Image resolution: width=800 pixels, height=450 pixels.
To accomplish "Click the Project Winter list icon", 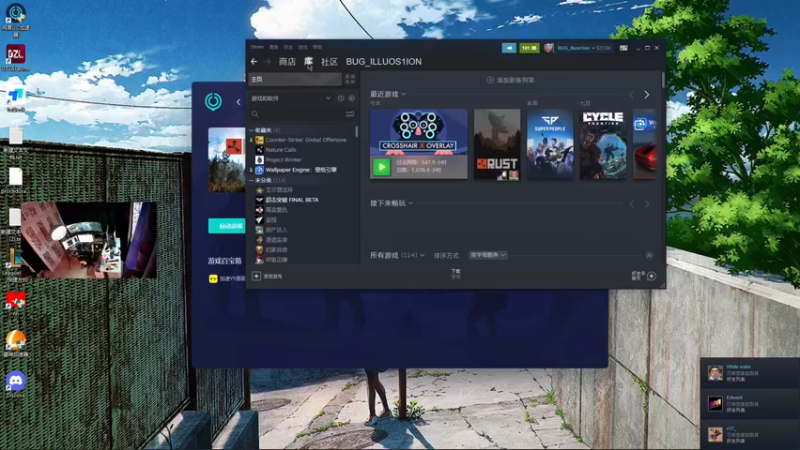I will (259, 160).
